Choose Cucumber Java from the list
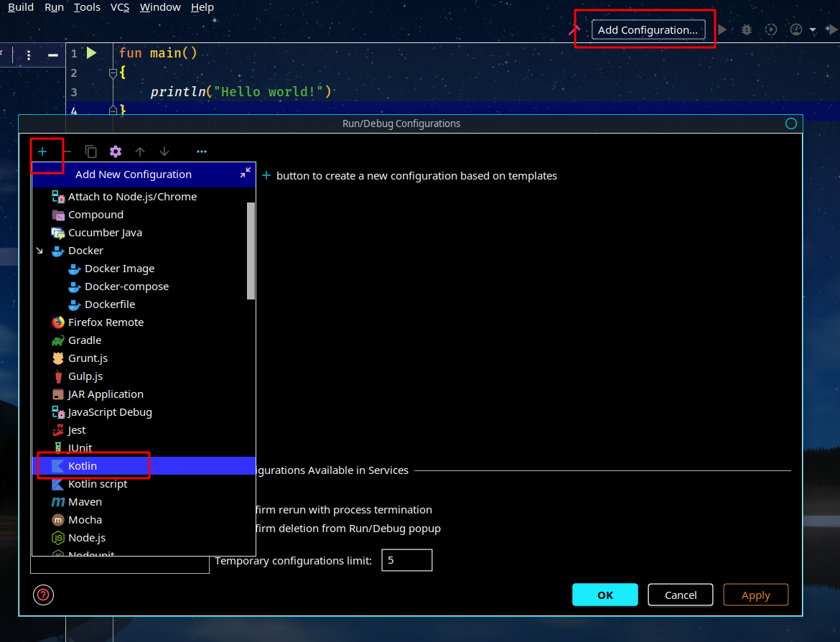 click(x=144, y=233)
